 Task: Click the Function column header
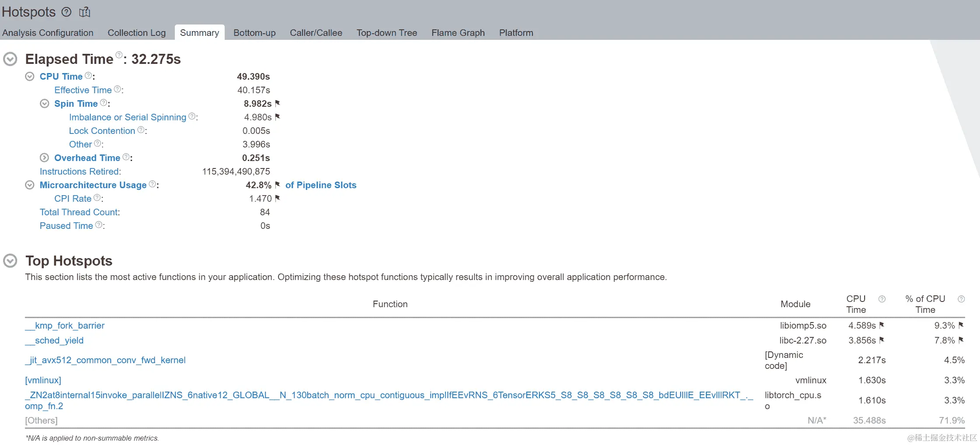(x=390, y=304)
